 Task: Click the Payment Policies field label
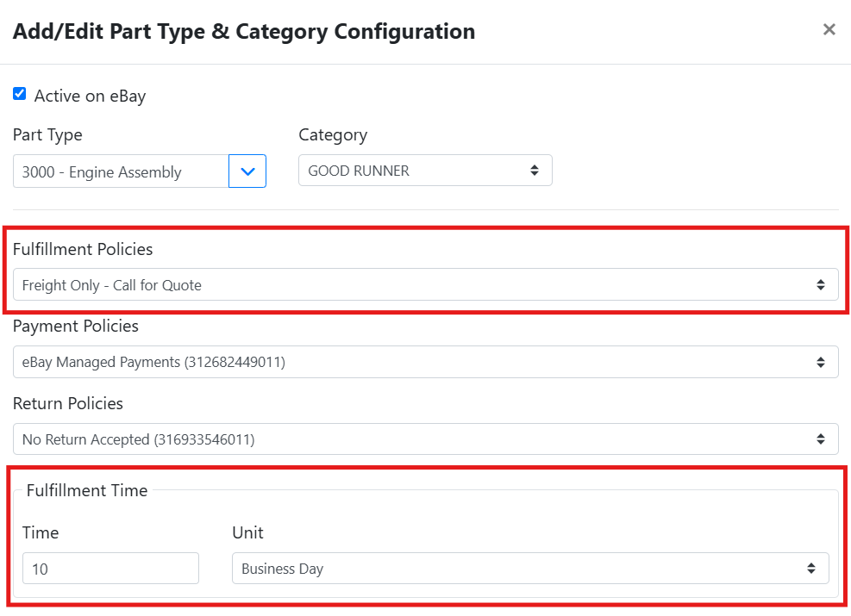pos(75,326)
